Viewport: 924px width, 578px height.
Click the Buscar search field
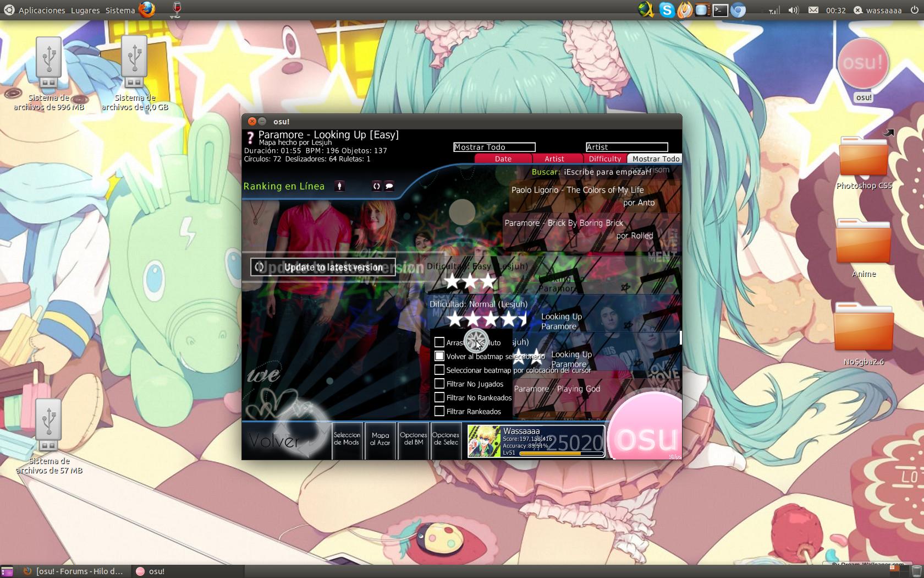(591, 172)
